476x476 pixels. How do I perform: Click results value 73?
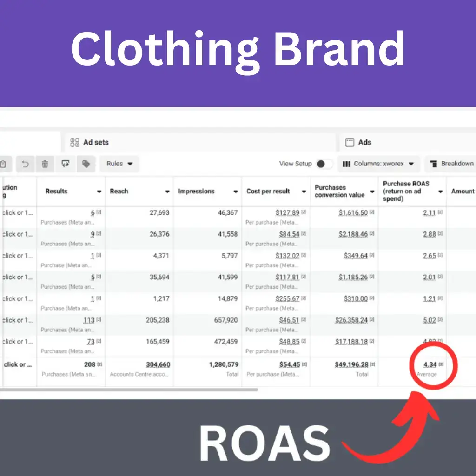click(x=91, y=342)
